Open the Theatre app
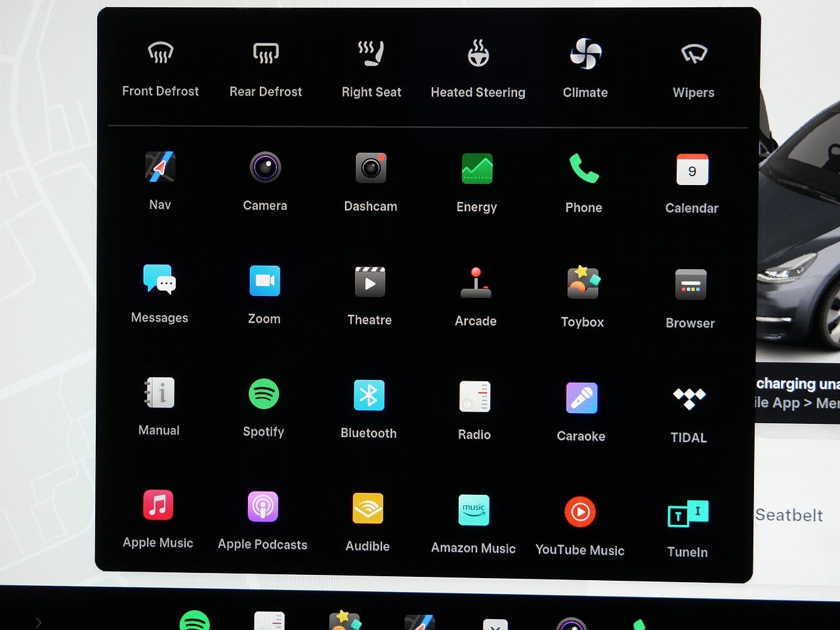 click(x=370, y=282)
